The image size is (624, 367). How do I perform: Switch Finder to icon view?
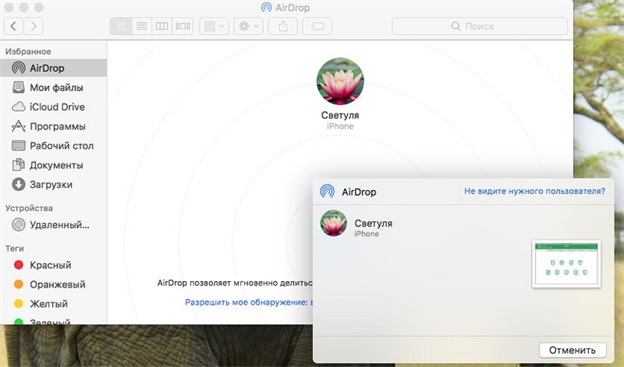121,26
